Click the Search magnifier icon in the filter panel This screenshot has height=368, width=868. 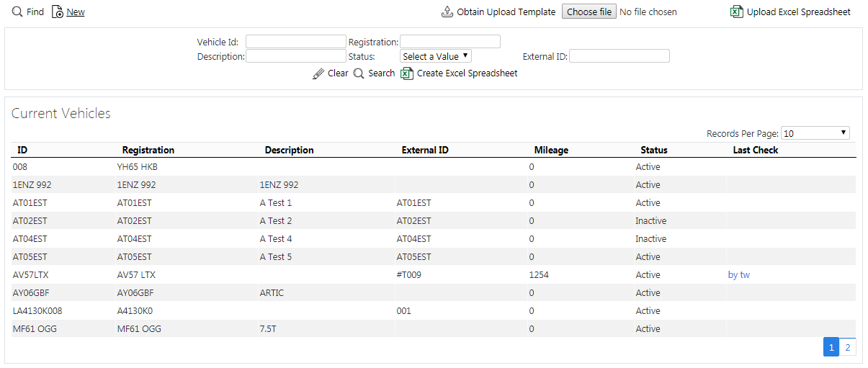(x=359, y=73)
